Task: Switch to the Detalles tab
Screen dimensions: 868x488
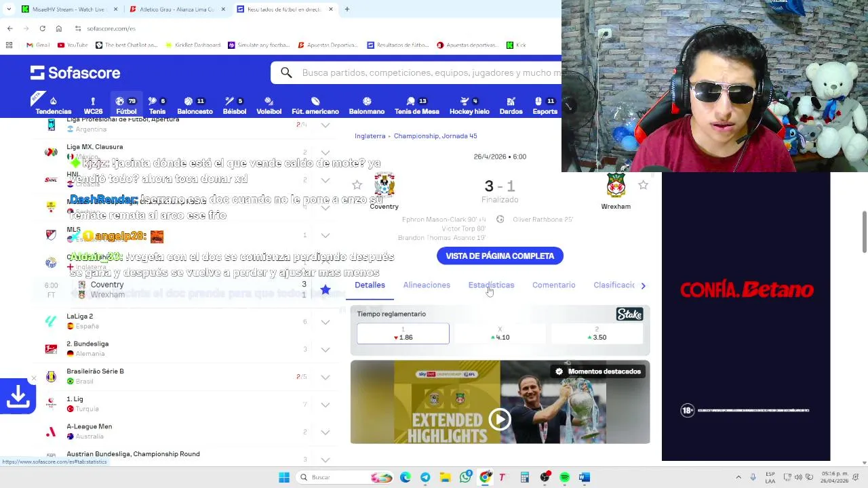Action: (x=370, y=285)
